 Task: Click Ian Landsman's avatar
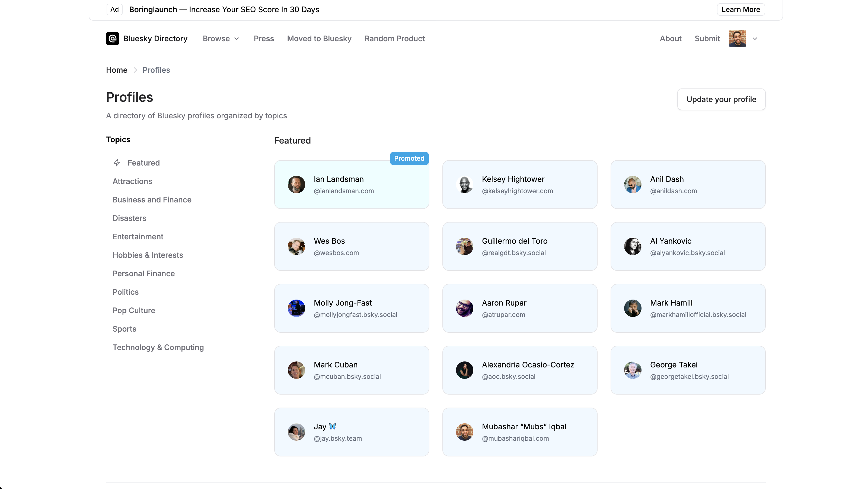pos(296,184)
